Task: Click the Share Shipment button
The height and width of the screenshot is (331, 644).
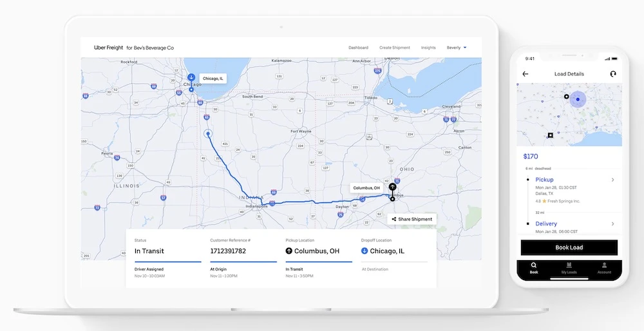Action: click(412, 220)
